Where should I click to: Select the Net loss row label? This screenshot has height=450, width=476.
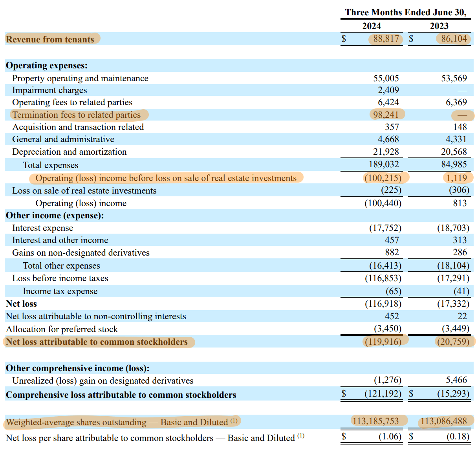[21, 304]
